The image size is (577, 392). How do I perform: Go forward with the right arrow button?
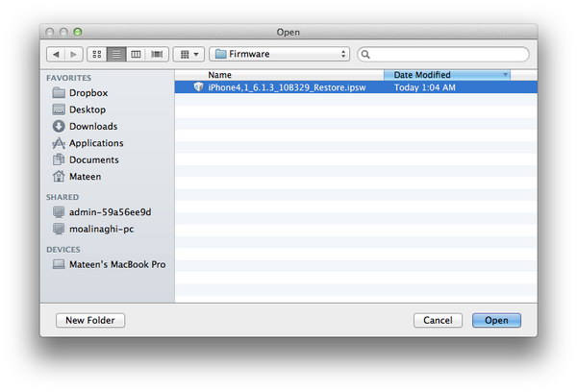(74, 55)
